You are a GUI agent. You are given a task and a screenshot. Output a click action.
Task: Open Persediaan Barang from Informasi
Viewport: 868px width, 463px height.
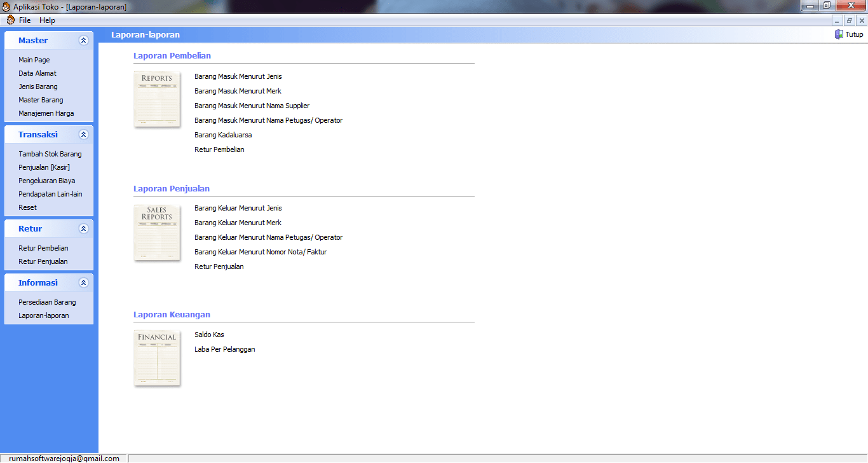(47, 303)
